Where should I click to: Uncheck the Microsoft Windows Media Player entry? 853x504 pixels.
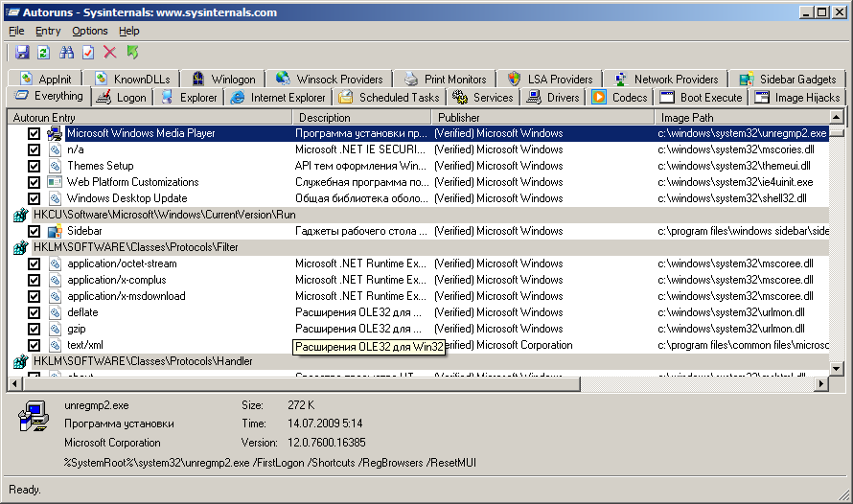pos(34,134)
